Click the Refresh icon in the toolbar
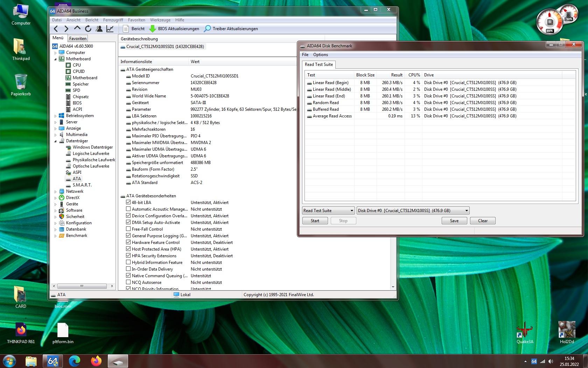 pos(88,29)
